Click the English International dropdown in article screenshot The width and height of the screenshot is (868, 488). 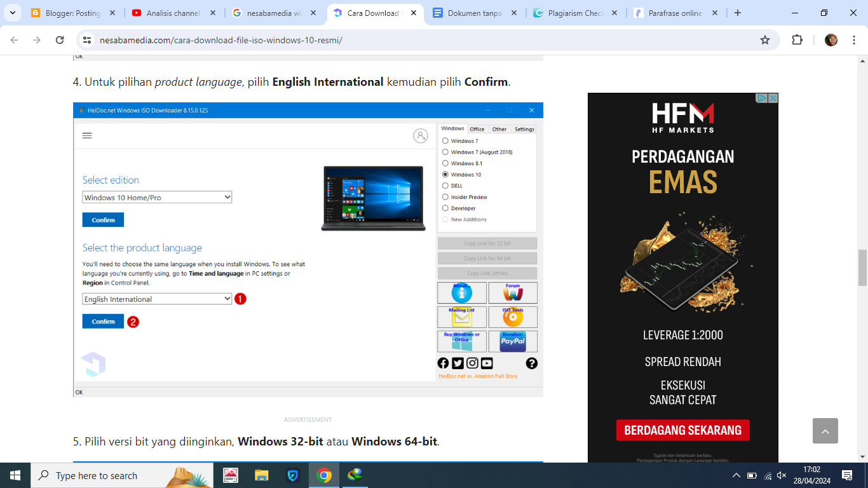point(157,299)
